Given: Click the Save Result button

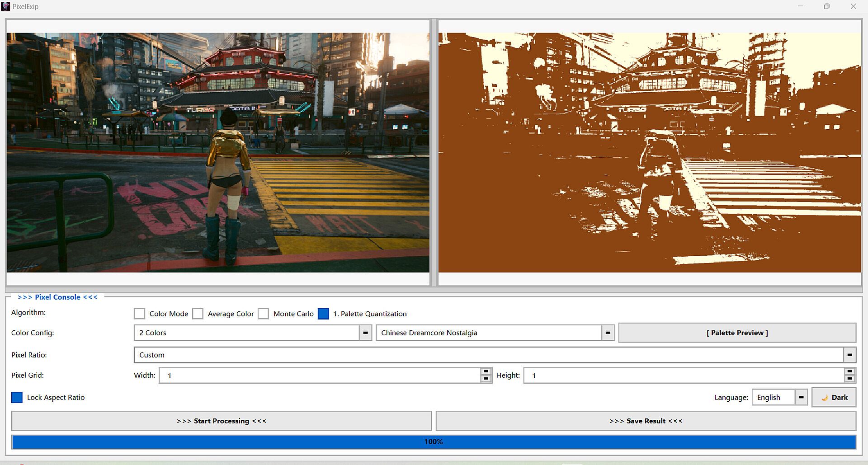Looking at the screenshot, I should (x=646, y=421).
